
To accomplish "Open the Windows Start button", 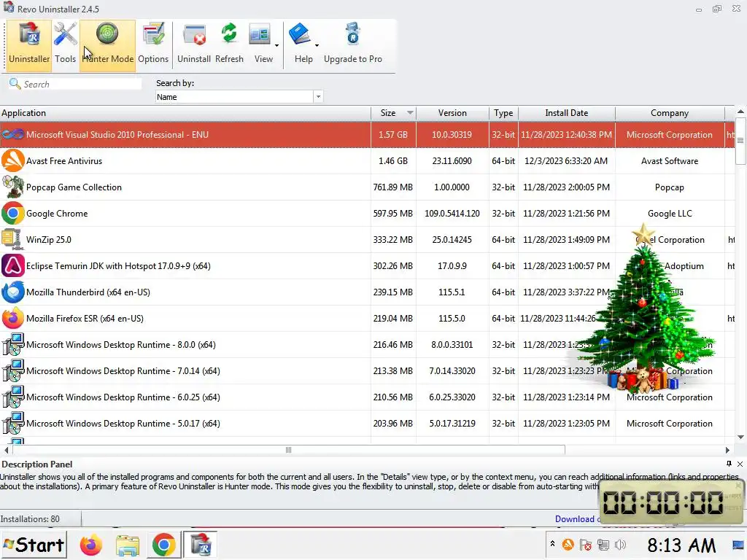I will click(x=34, y=545).
